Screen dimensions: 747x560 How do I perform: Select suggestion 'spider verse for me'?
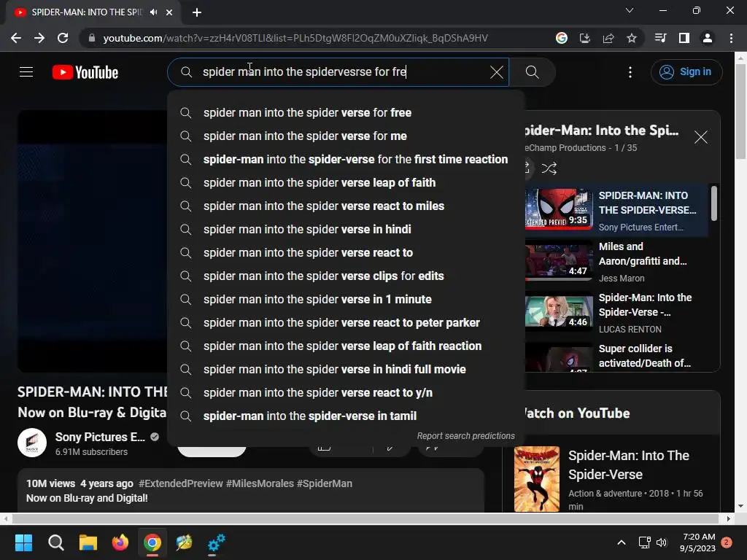click(346, 136)
